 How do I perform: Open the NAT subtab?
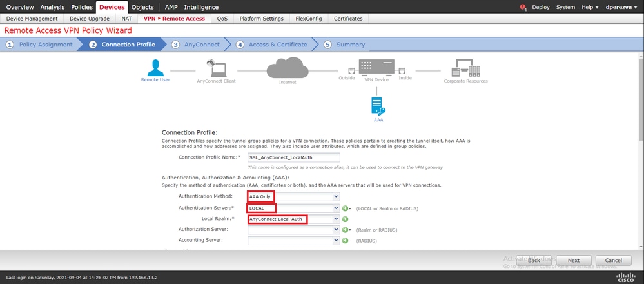126,19
